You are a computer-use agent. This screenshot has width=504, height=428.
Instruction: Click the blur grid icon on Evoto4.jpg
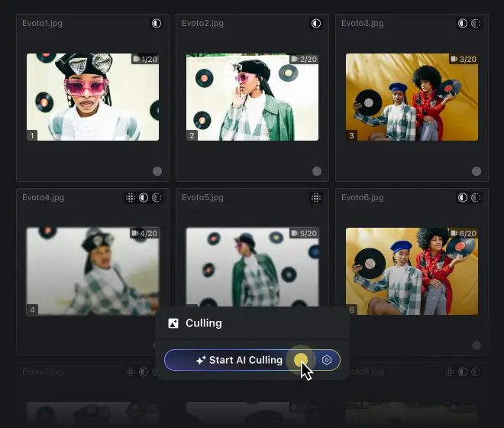tap(131, 198)
